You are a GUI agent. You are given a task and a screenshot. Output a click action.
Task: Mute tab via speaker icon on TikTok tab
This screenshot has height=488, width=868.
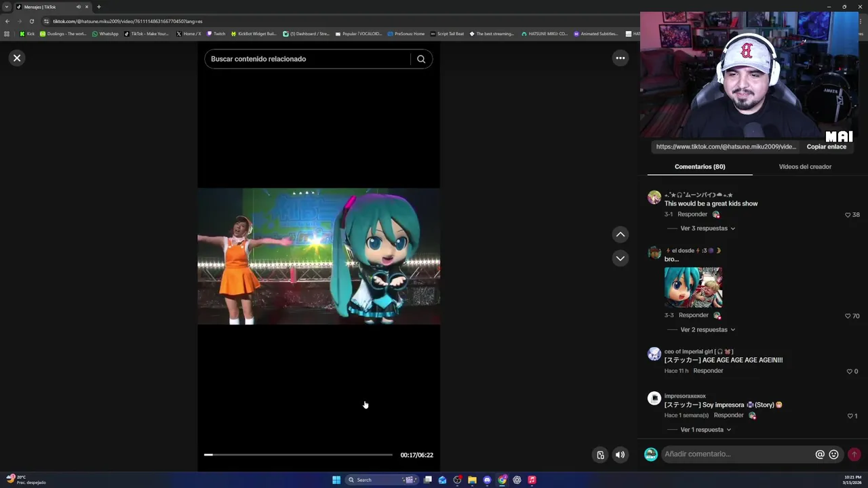click(79, 7)
